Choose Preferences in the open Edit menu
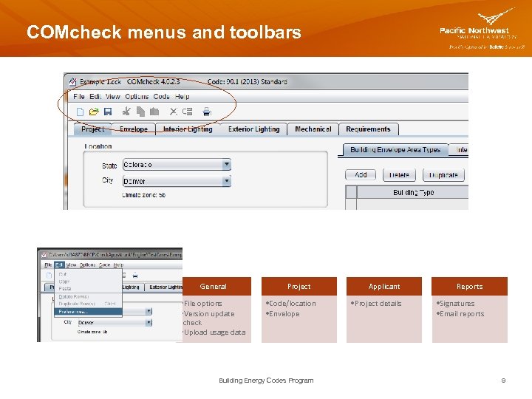 [x=88, y=312]
